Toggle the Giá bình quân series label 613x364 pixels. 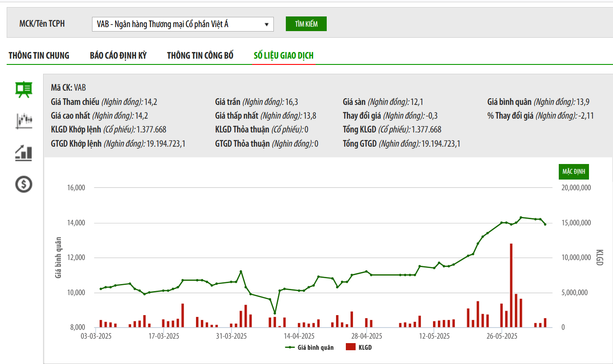(x=316, y=348)
